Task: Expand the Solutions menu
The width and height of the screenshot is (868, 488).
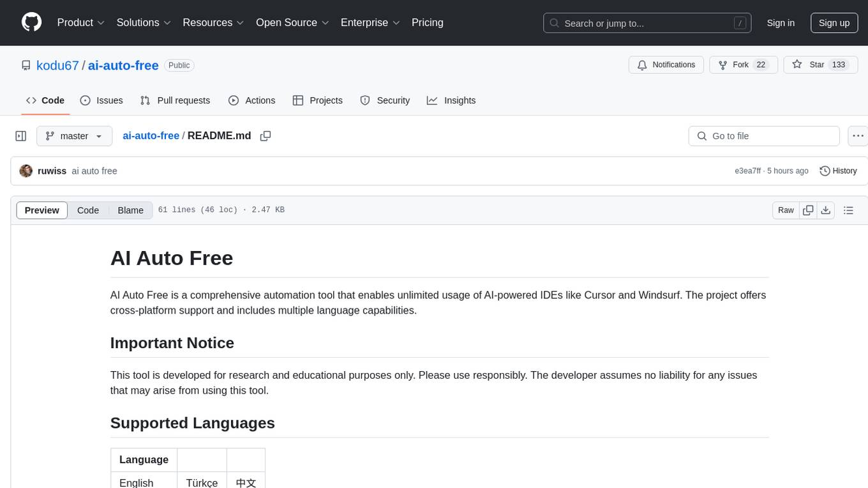Action: (144, 22)
